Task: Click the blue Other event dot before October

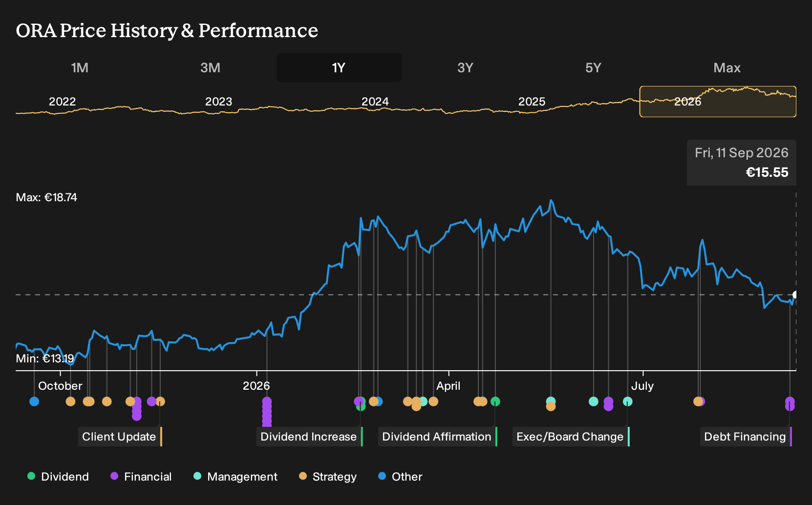Action: pyautogui.click(x=34, y=401)
